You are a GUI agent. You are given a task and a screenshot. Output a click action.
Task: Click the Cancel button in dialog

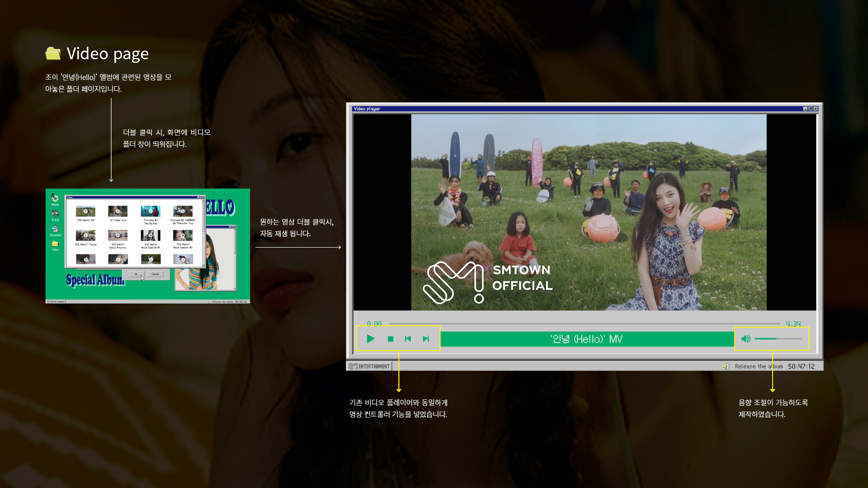pyautogui.click(x=155, y=274)
